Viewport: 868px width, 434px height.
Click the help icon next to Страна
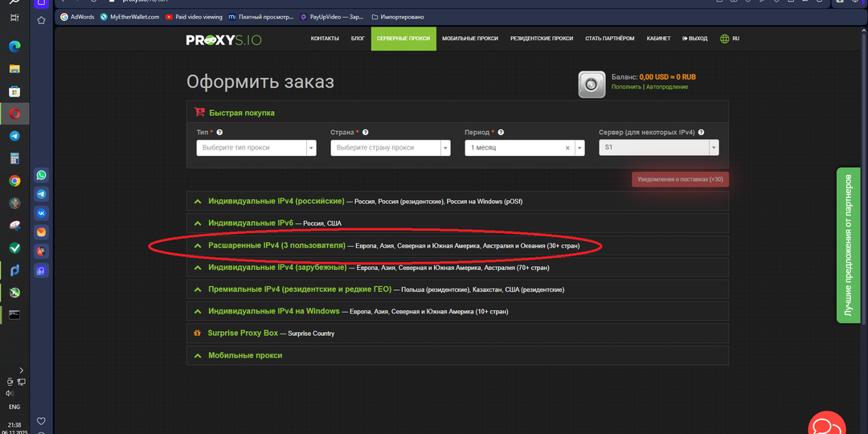tap(366, 133)
